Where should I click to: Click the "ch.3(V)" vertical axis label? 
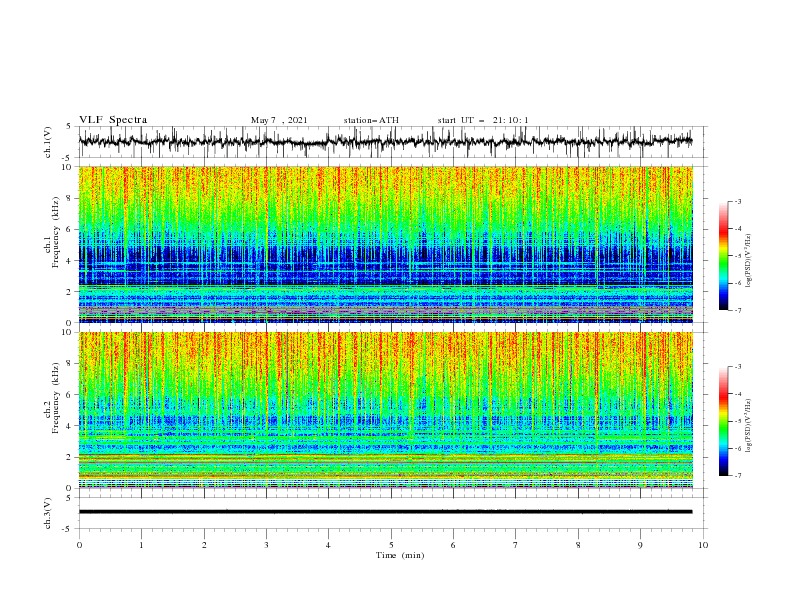pos(48,513)
